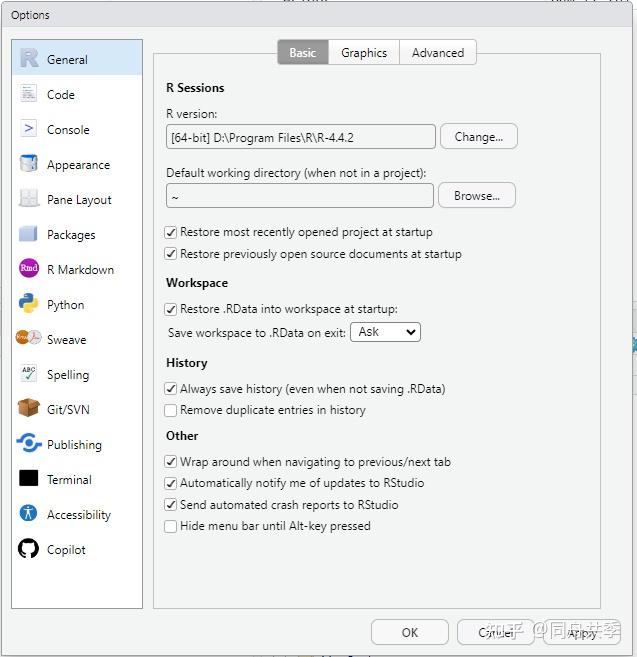Expand the Save workspace Ask dropdown
The width and height of the screenshot is (637, 657).
pyautogui.click(x=385, y=332)
